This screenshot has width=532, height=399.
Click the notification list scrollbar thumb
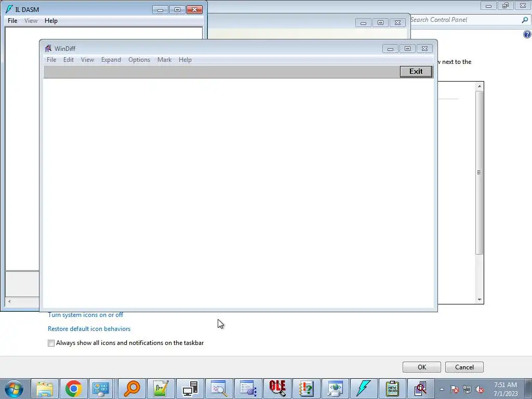coord(480,172)
